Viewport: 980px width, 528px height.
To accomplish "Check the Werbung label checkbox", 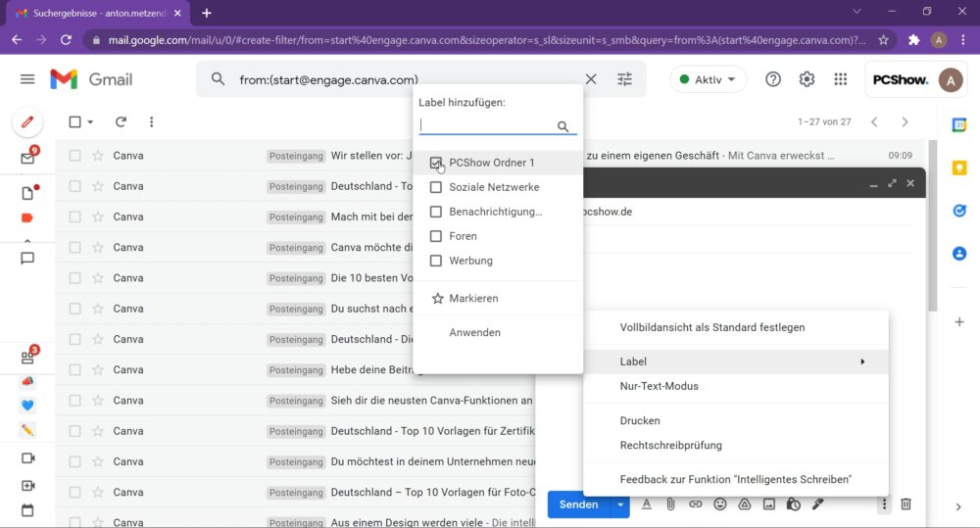I will point(436,261).
